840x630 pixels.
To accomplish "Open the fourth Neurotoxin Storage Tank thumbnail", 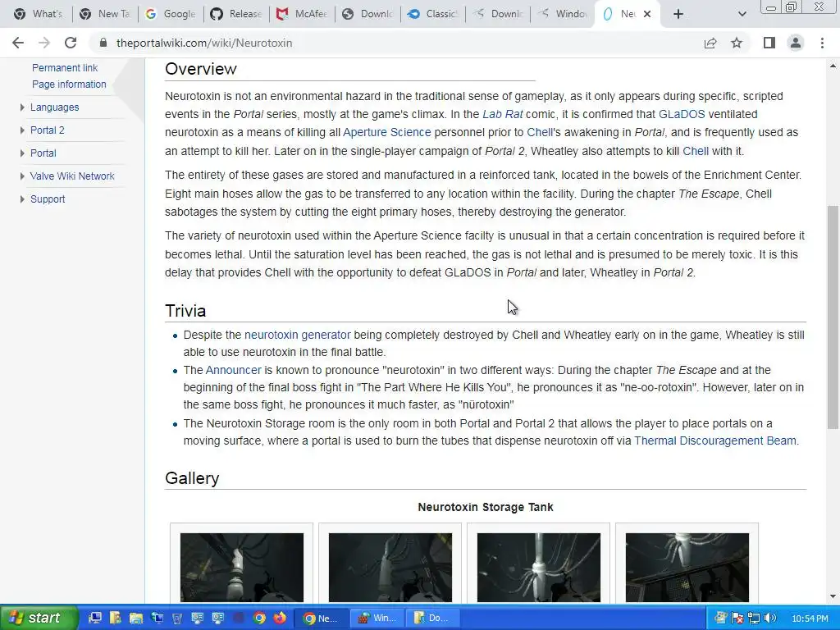I will coord(687,568).
